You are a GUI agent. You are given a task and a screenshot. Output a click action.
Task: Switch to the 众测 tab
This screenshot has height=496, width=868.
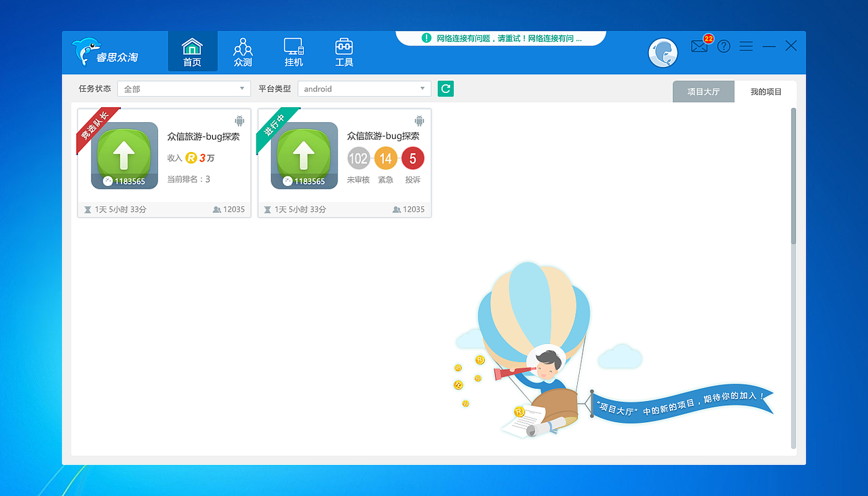243,52
